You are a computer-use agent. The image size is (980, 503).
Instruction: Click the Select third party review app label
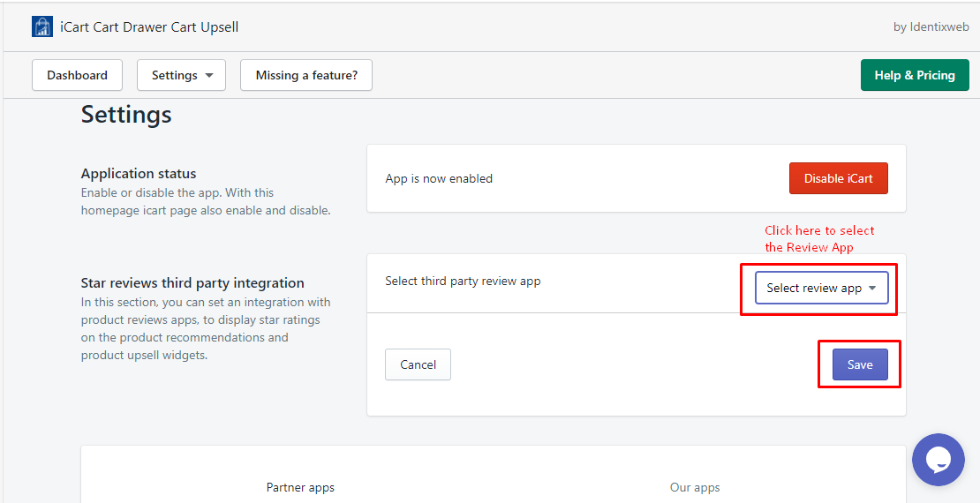463,281
